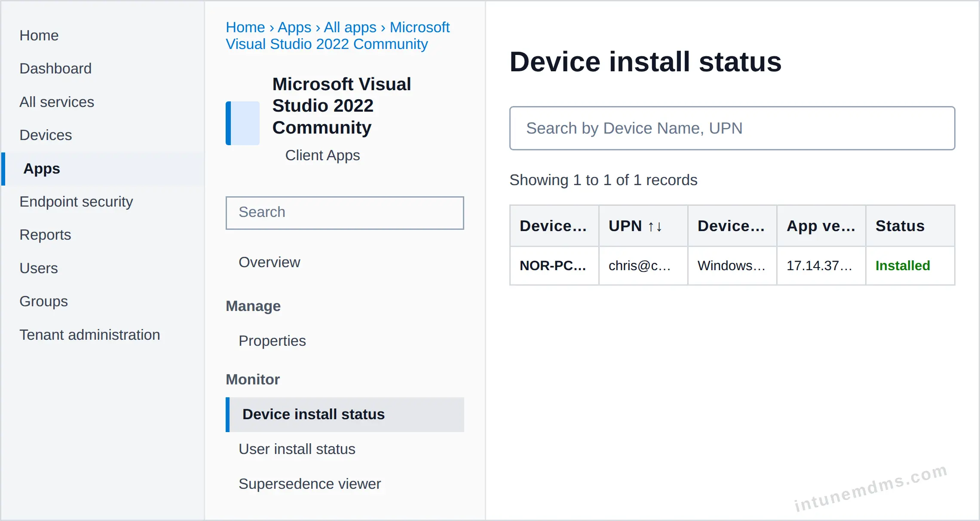Click the UPN column header

(643, 226)
